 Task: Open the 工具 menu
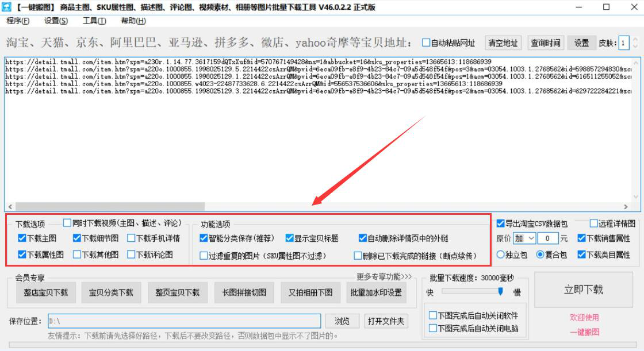click(x=95, y=20)
